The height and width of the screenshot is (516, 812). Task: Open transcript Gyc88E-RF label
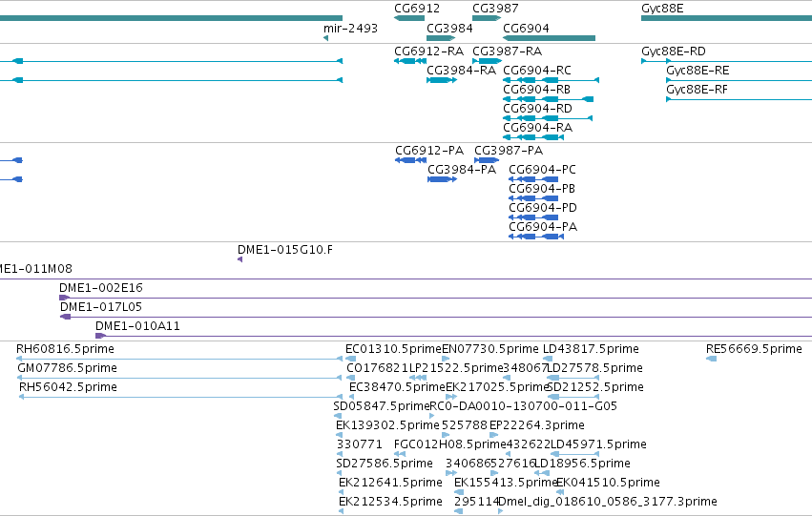click(697, 89)
